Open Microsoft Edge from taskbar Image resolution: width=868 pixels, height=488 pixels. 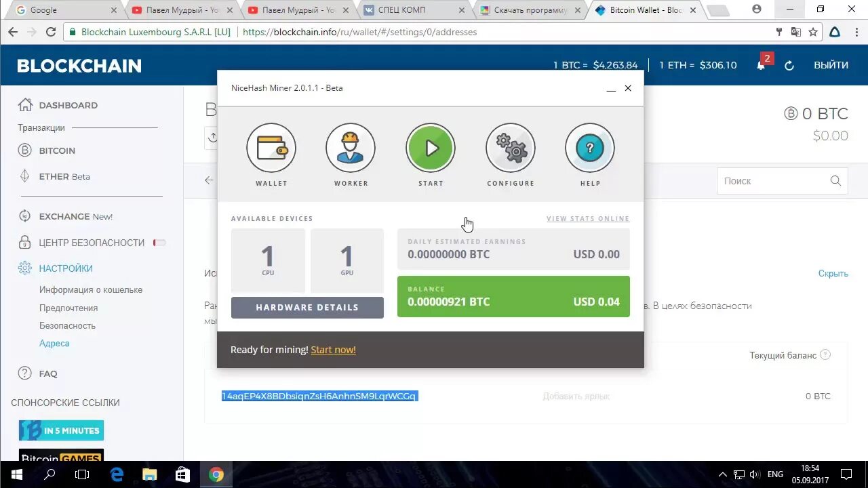(x=117, y=474)
